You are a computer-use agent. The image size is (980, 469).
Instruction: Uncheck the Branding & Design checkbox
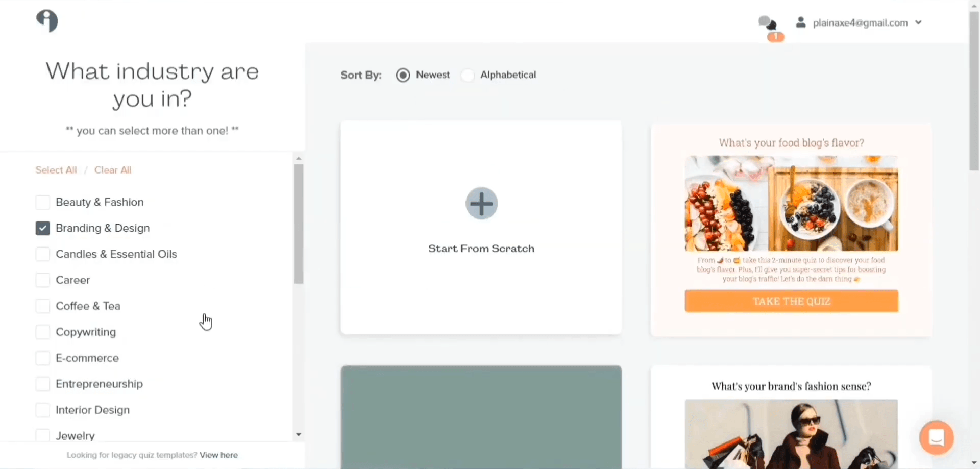[x=43, y=228]
